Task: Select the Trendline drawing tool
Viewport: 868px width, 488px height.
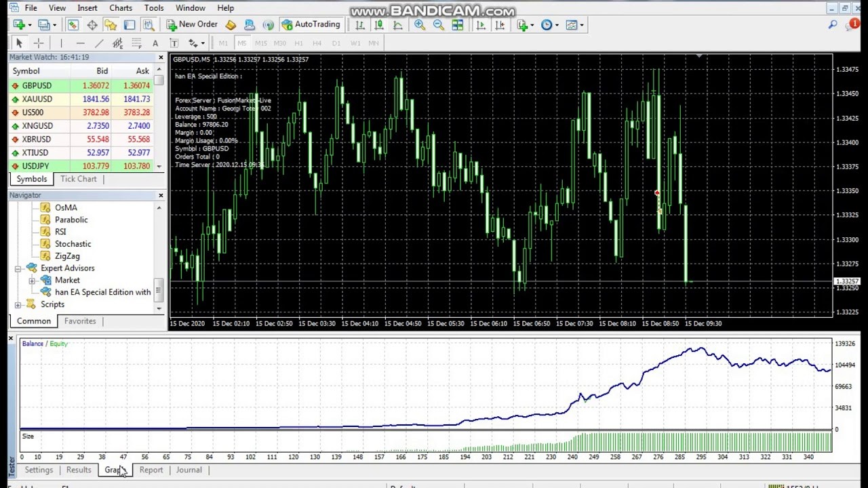Action: coord(99,43)
